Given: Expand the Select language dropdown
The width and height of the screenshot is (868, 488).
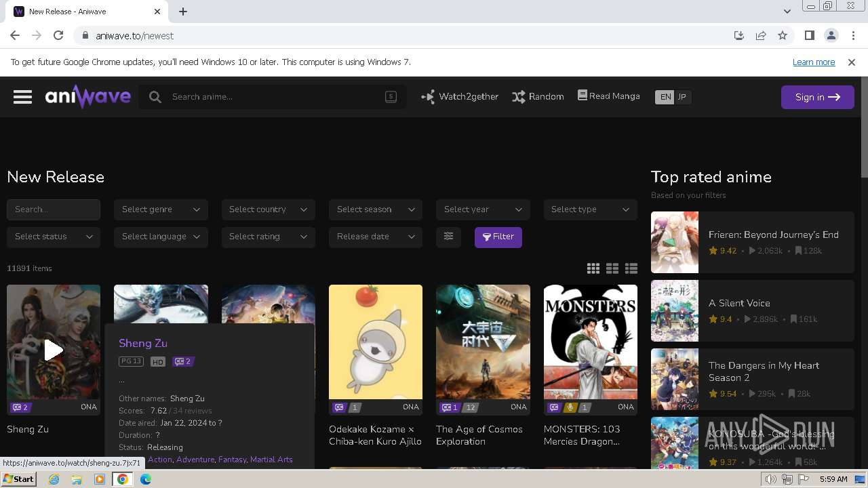Looking at the screenshot, I should tap(161, 237).
